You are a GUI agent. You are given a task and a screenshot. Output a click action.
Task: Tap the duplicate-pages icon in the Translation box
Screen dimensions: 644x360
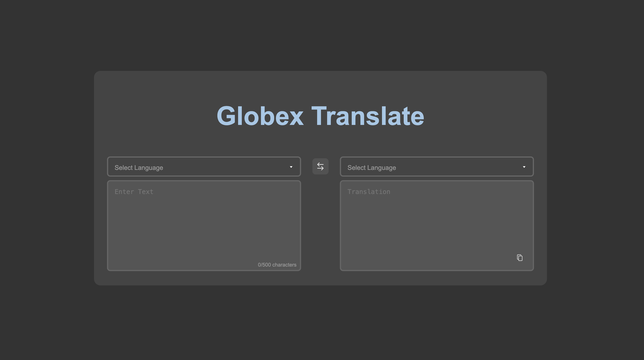point(520,258)
